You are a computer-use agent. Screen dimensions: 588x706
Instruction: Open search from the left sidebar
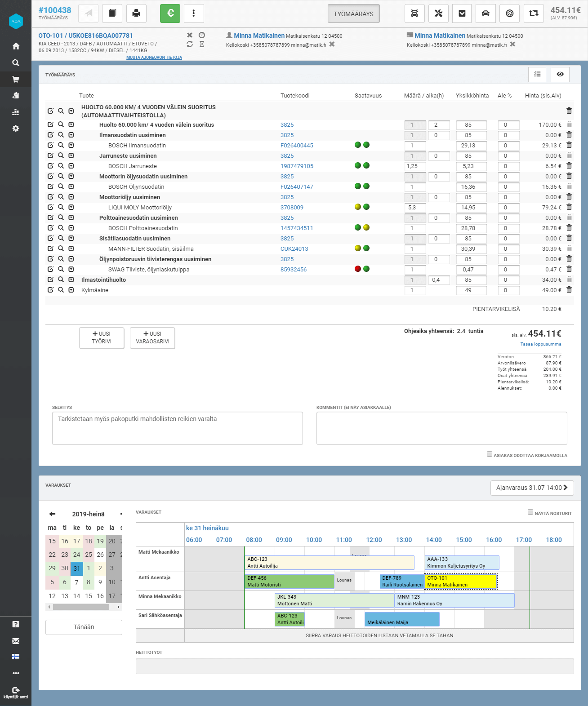pyautogui.click(x=16, y=63)
